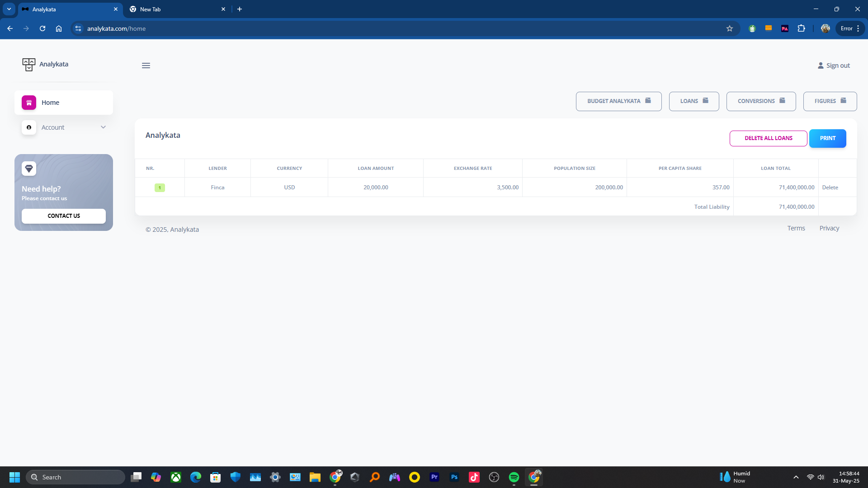Bookmark page with star icon
The height and width of the screenshot is (488, 868).
click(x=729, y=28)
